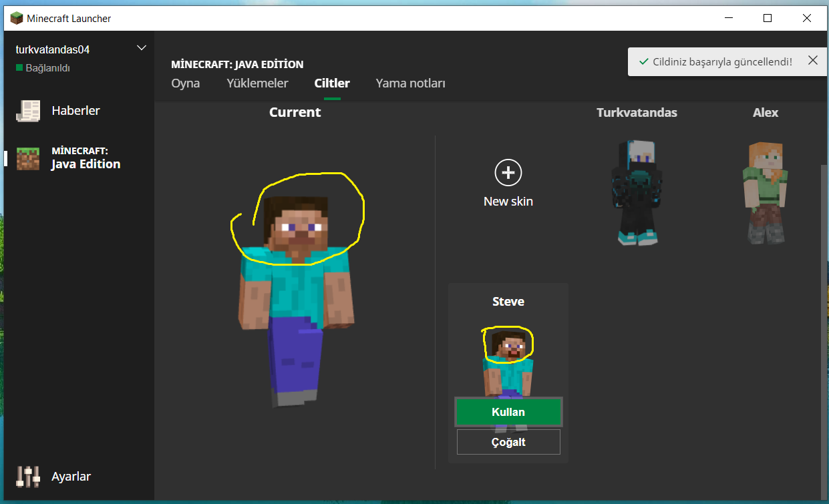The width and height of the screenshot is (829, 504).
Task: Select the Ciltler tab
Action: 332,83
